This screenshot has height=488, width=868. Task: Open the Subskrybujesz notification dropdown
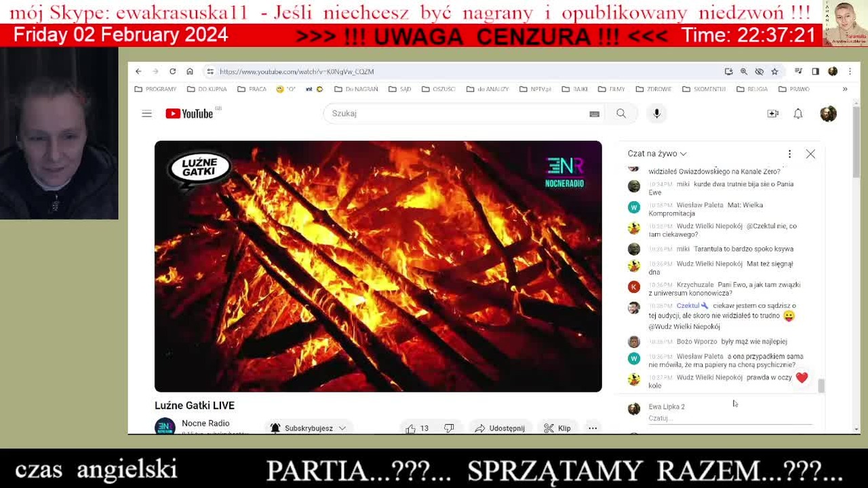click(309, 428)
